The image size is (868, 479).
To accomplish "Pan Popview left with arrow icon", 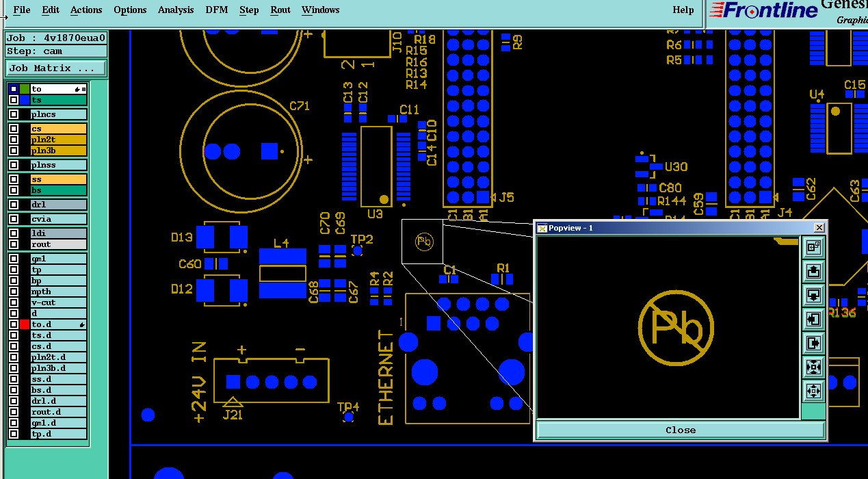I will coord(813,320).
